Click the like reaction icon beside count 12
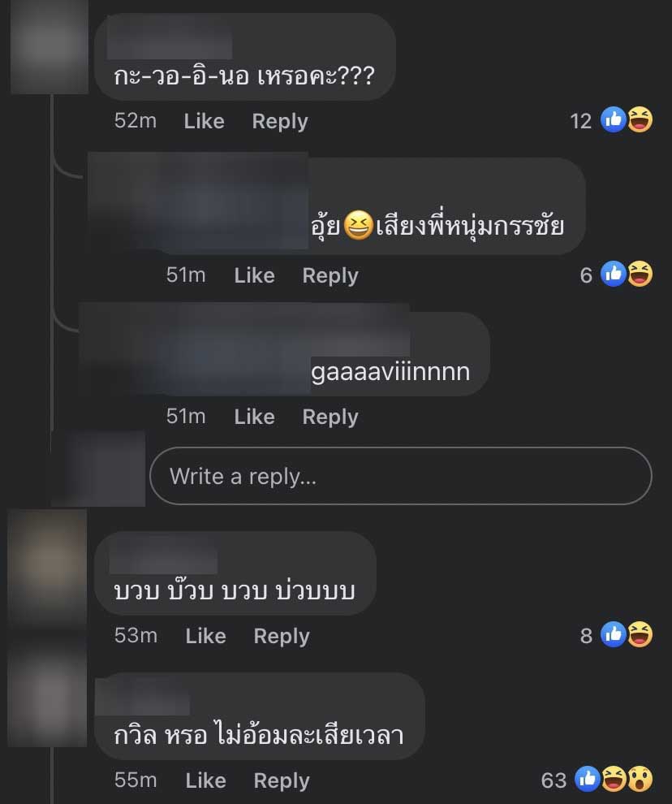 coord(614,120)
